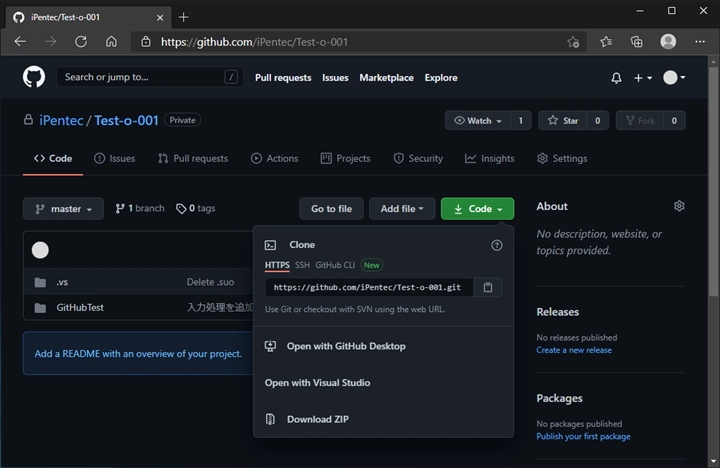Click the browser profile avatar icon
Screen dimensions: 720x468
668,42
